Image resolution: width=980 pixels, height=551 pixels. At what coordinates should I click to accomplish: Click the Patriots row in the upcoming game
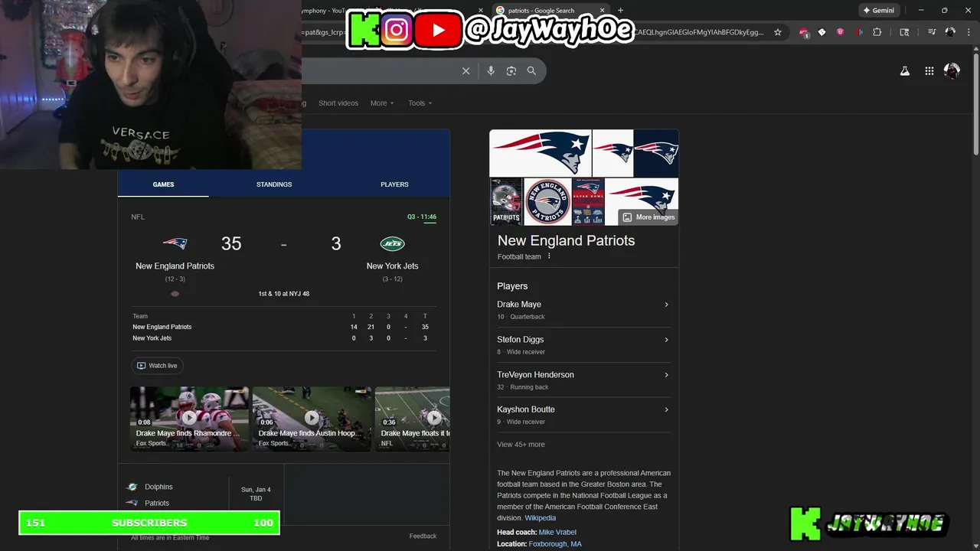(157, 503)
